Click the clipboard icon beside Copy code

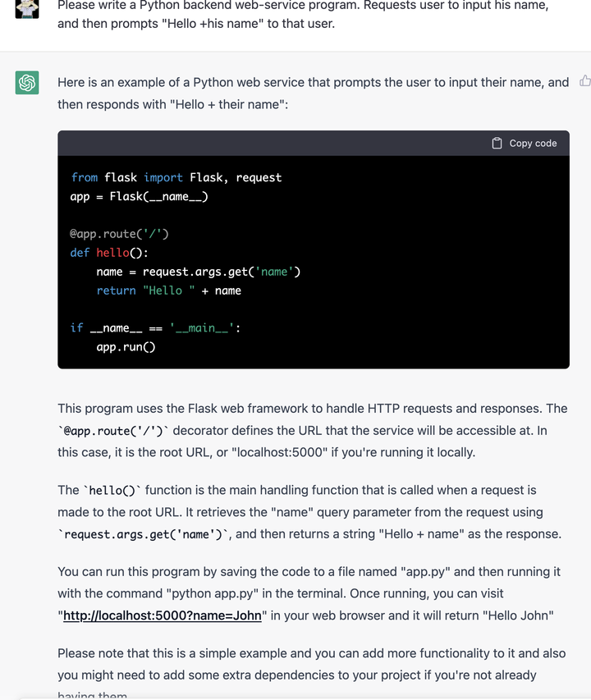click(x=497, y=144)
